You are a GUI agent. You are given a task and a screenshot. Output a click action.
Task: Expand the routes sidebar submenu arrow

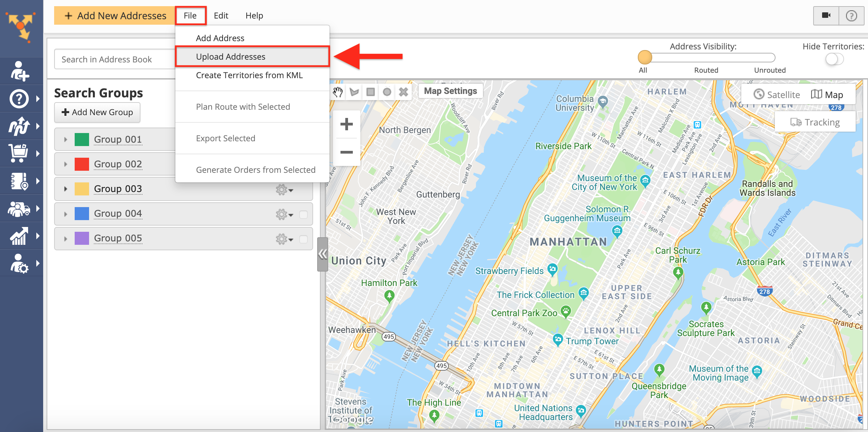click(38, 126)
